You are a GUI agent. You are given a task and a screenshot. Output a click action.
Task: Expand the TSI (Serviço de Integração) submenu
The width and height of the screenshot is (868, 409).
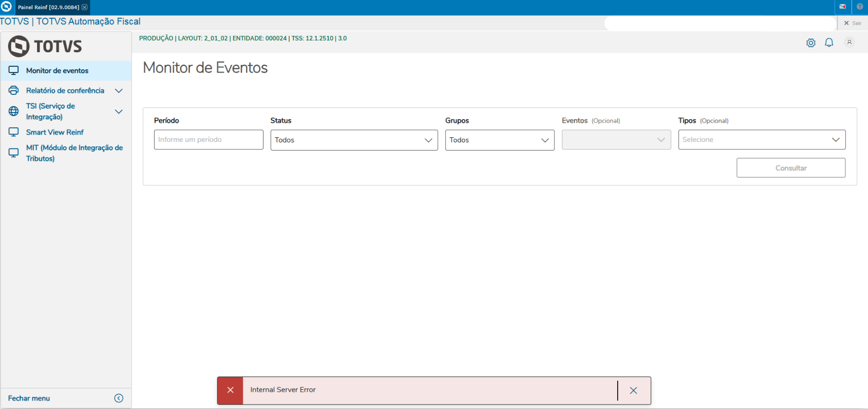pyautogui.click(x=119, y=111)
